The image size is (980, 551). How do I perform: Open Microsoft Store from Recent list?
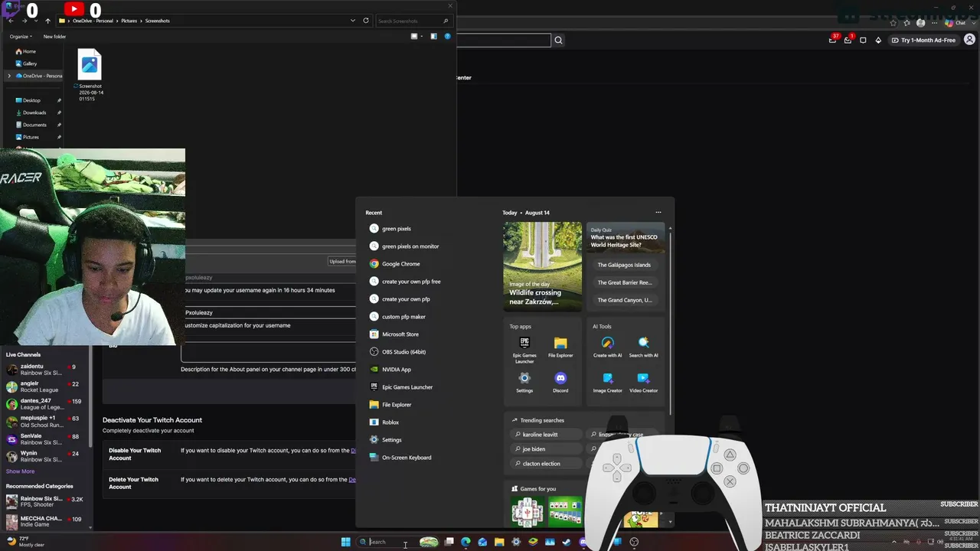click(x=394, y=334)
